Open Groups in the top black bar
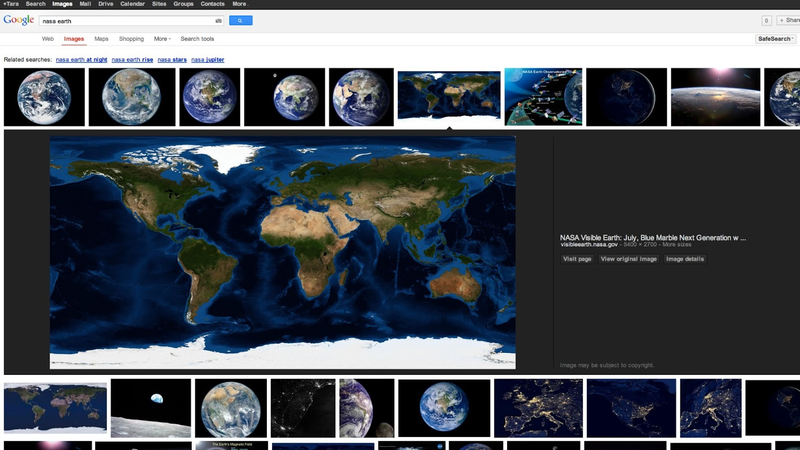800x450 pixels. 183,4
